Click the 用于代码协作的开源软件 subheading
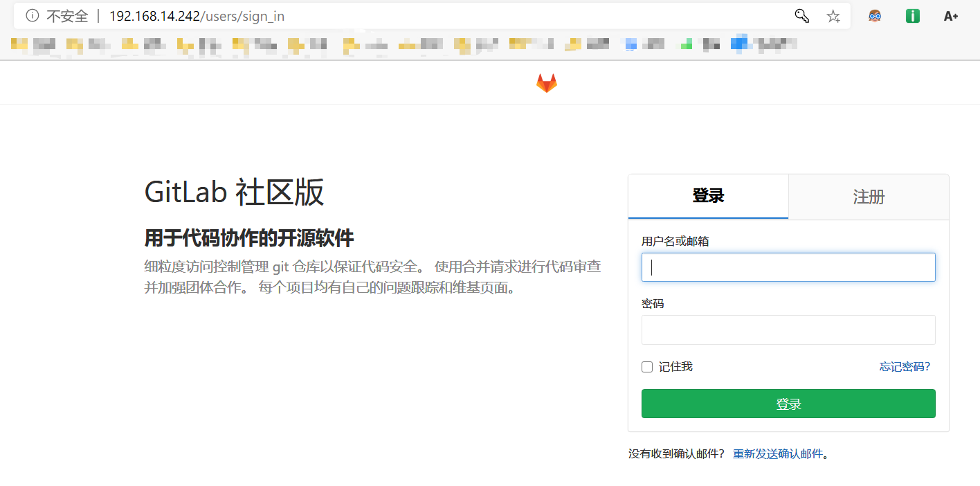Image resolution: width=980 pixels, height=486 pixels. tap(248, 238)
